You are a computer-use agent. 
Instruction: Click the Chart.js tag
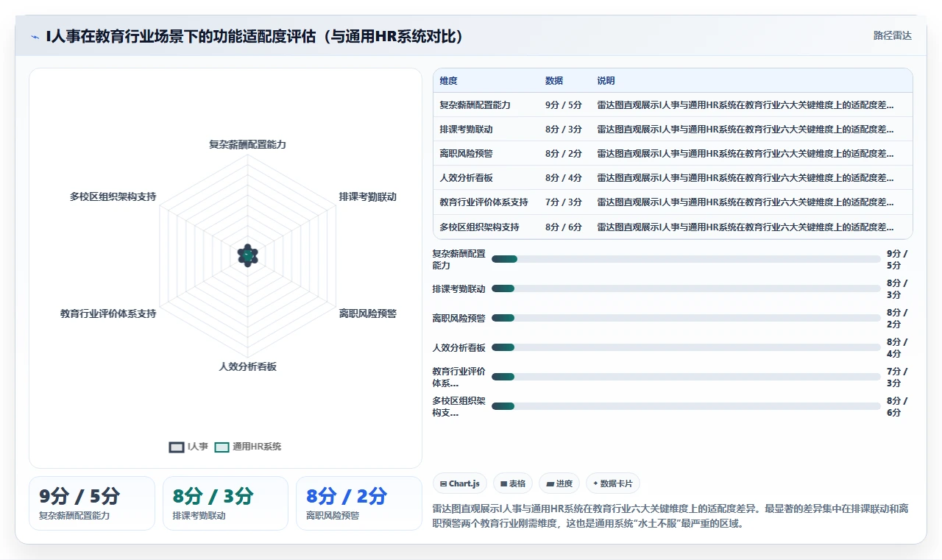[459, 483]
